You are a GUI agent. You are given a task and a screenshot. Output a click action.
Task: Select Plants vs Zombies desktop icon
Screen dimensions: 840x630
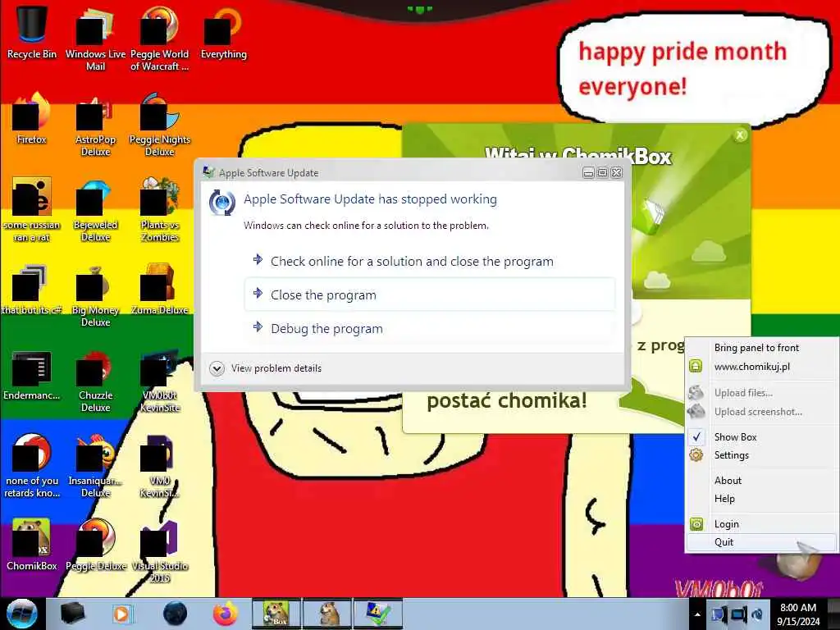click(160, 210)
